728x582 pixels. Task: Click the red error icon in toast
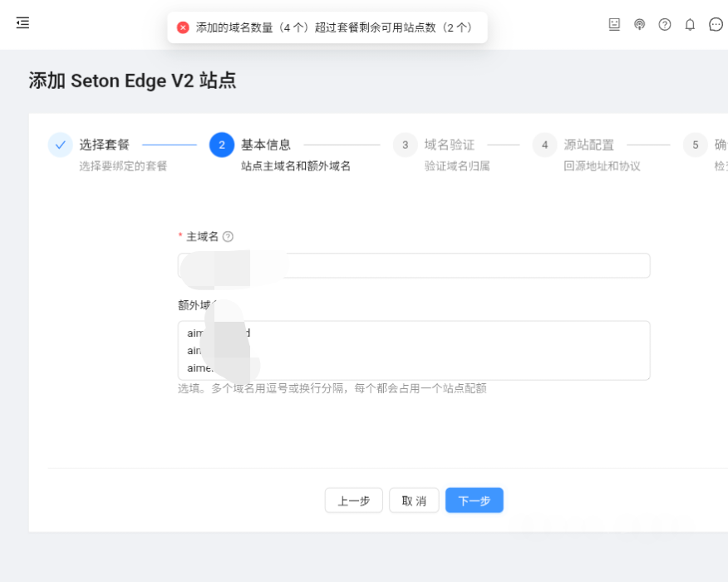click(183, 28)
